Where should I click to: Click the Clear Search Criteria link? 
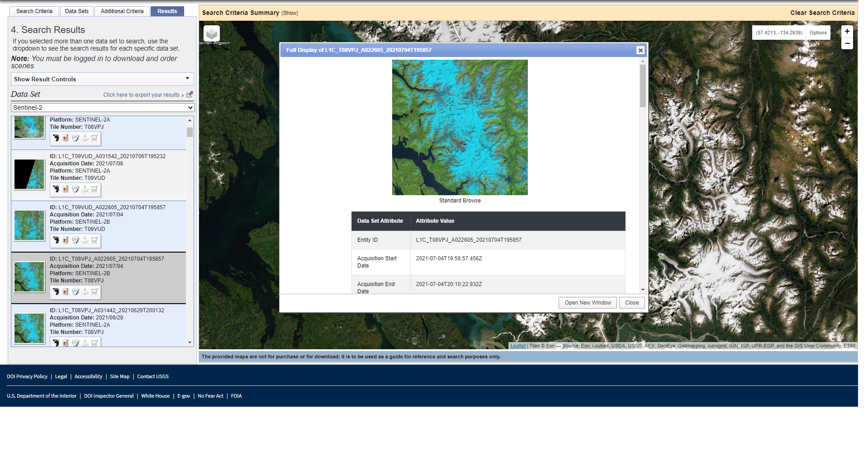822,13
